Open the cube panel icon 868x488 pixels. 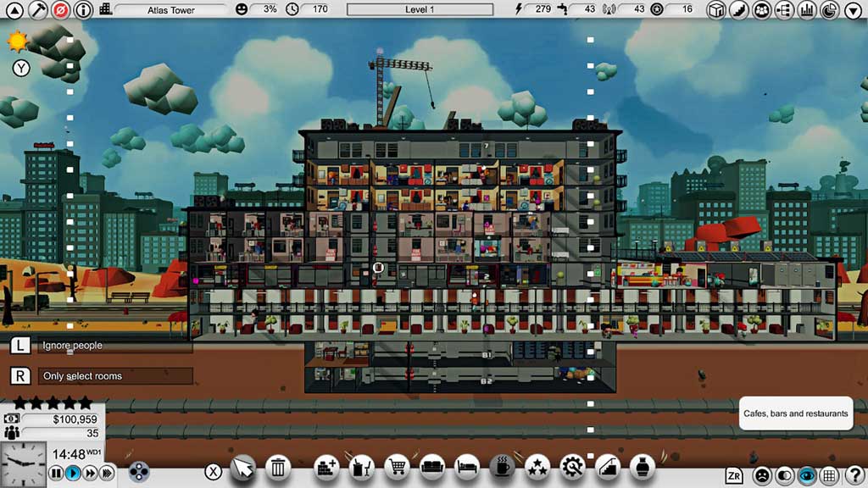click(x=716, y=10)
